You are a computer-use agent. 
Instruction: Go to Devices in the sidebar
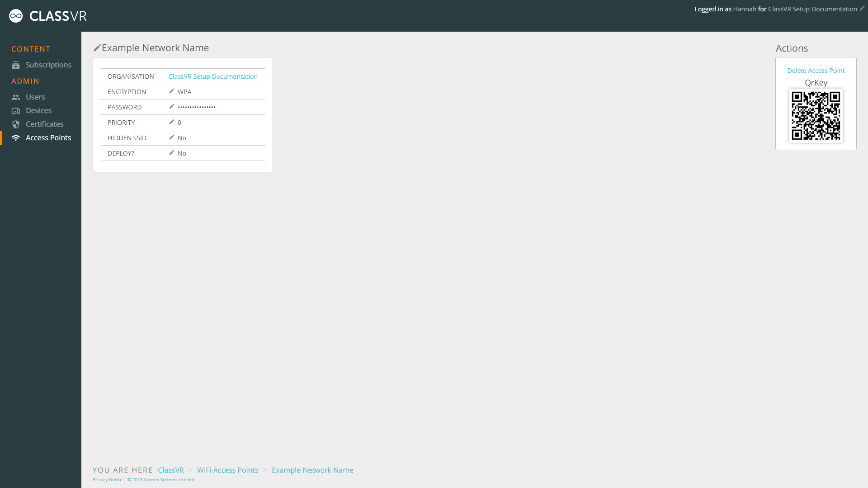[38, 111]
